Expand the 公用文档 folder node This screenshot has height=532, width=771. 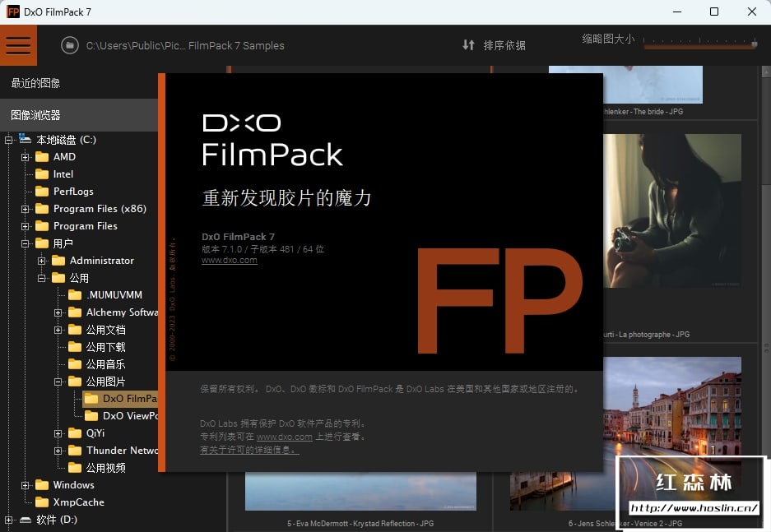coord(58,330)
